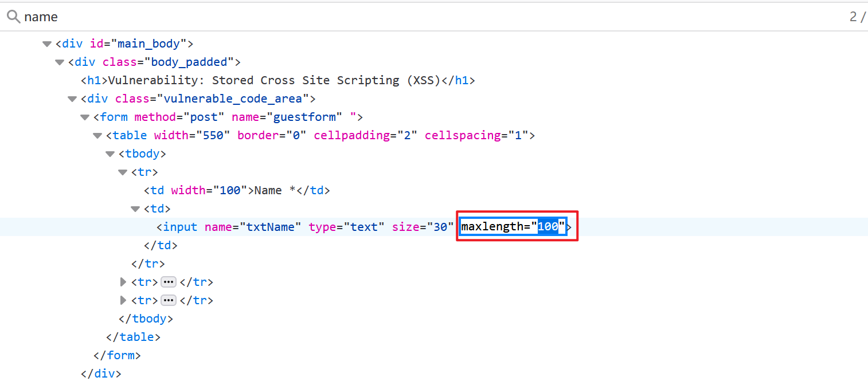Viewport: 868px width, 381px height.
Task: Click the border="0" attribute
Action: (x=272, y=135)
